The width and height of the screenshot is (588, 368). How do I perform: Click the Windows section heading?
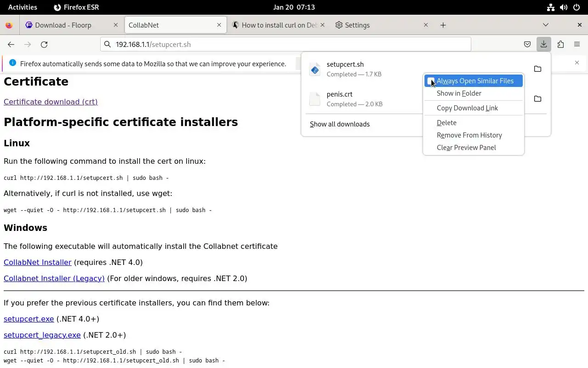(25, 228)
